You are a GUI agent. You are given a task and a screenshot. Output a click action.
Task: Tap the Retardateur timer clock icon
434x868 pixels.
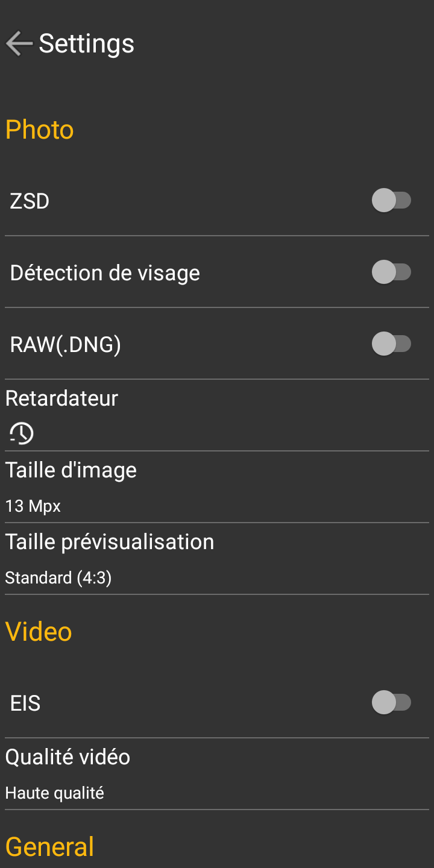coord(22,433)
